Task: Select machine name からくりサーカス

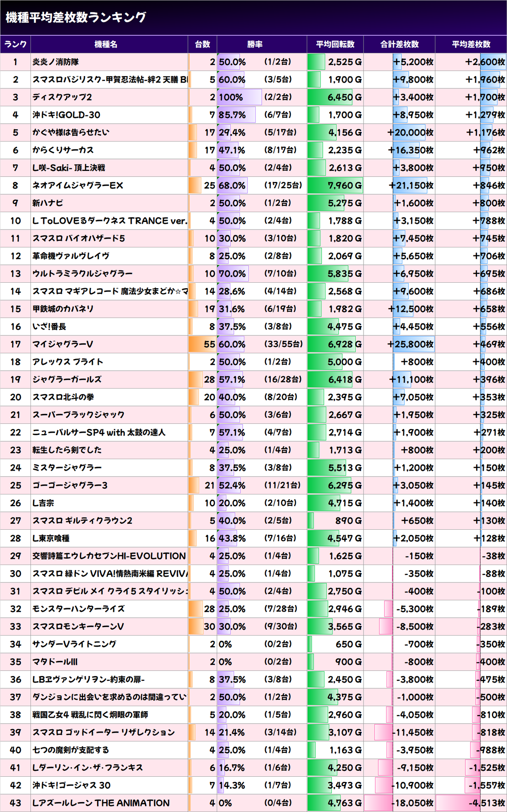Action: click(63, 150)
